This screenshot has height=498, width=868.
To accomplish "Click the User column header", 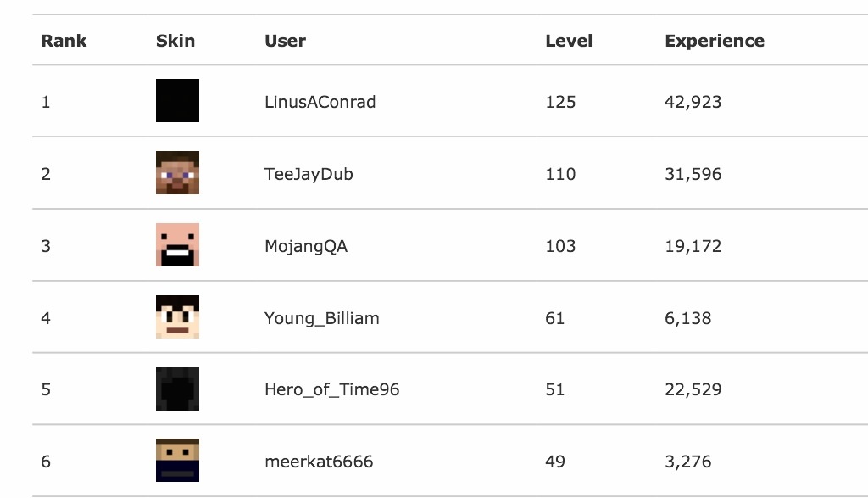I will tap(285, 41).
